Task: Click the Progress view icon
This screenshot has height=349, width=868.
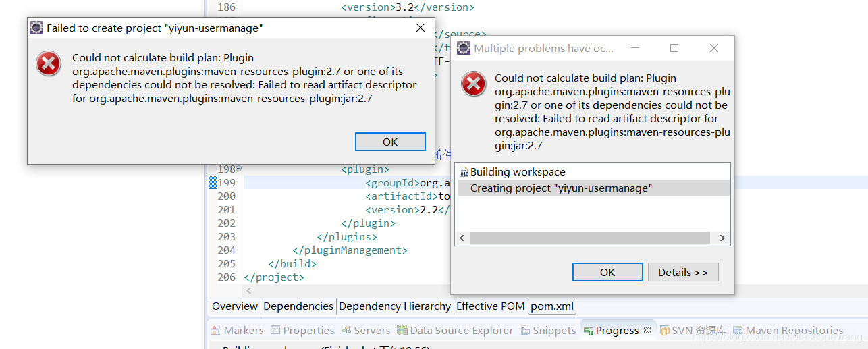Action: coord(589,330)
